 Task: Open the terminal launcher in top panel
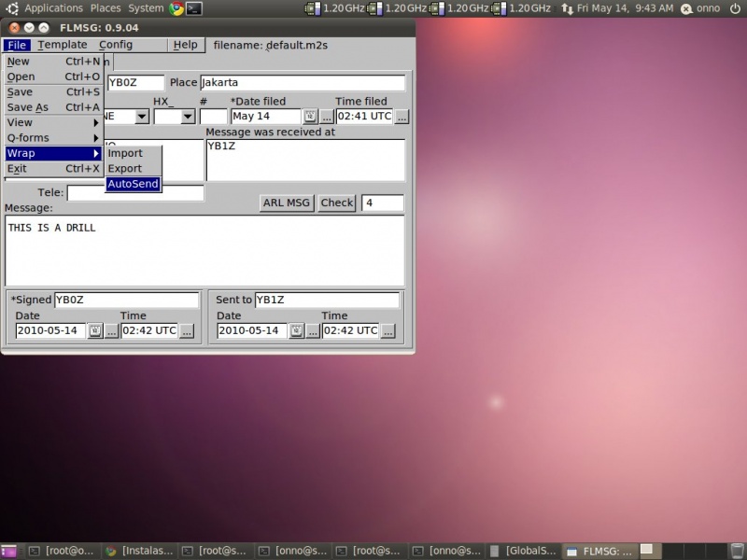click(x=194, y=8)
